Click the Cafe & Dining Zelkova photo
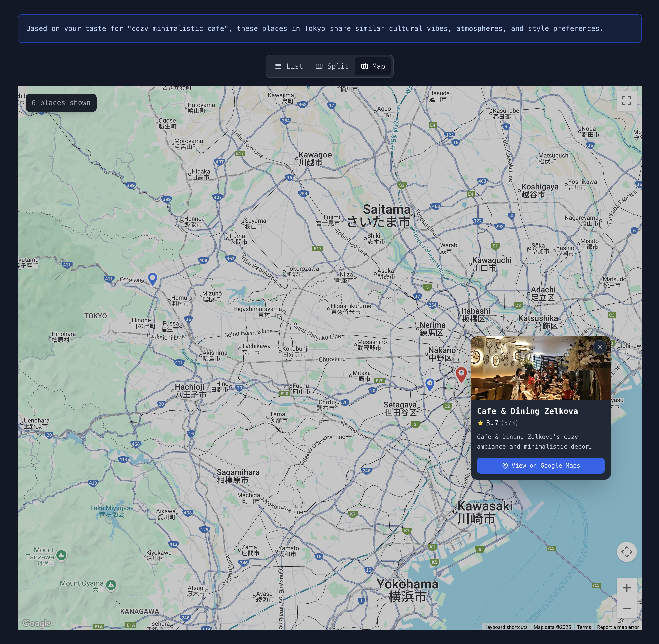659x644 pixels. [x=541, y=368]
